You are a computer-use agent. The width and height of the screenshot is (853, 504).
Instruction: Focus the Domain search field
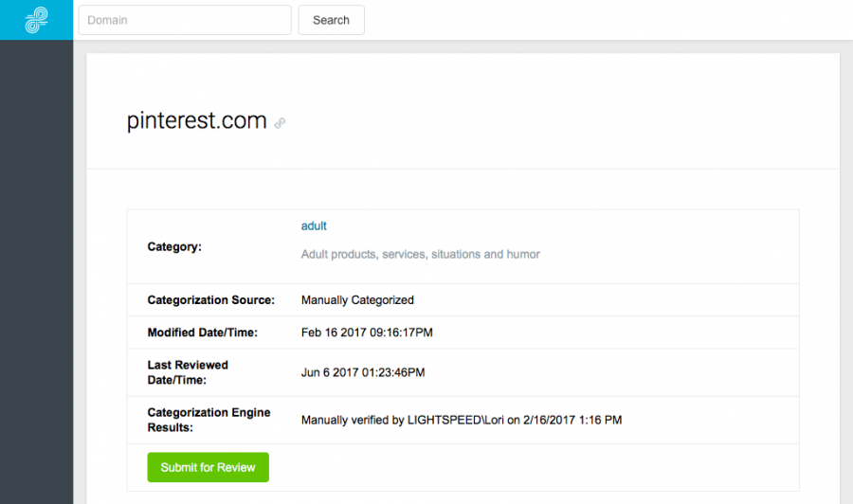[185, 20]
